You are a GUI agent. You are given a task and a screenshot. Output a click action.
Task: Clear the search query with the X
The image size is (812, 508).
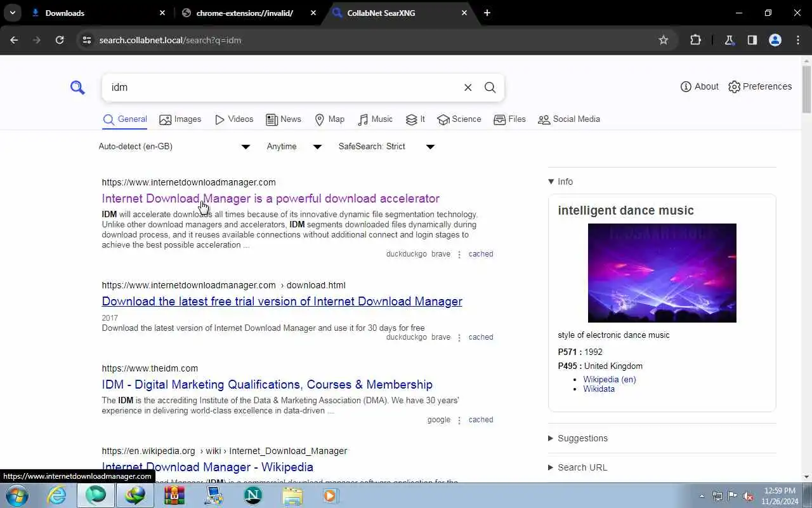click(468, 88)
